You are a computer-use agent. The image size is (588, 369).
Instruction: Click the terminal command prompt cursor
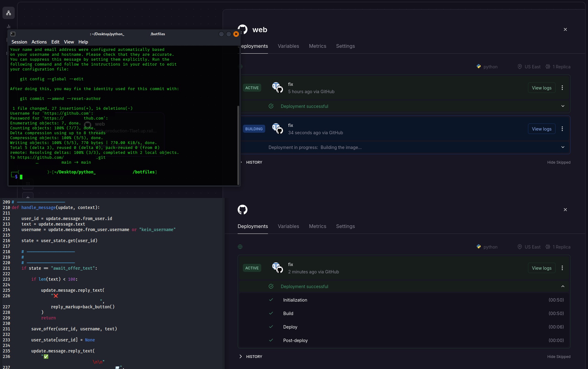pos(21,177)
